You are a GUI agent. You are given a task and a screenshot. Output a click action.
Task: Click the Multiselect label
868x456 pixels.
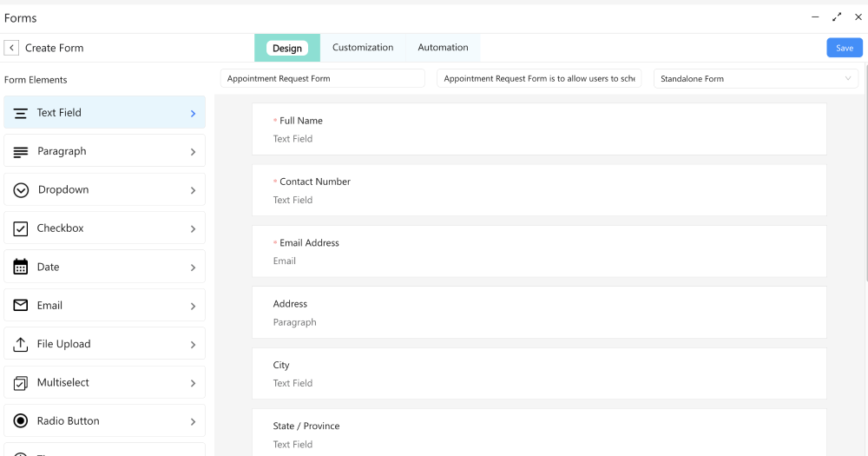(x=63, y=382)
